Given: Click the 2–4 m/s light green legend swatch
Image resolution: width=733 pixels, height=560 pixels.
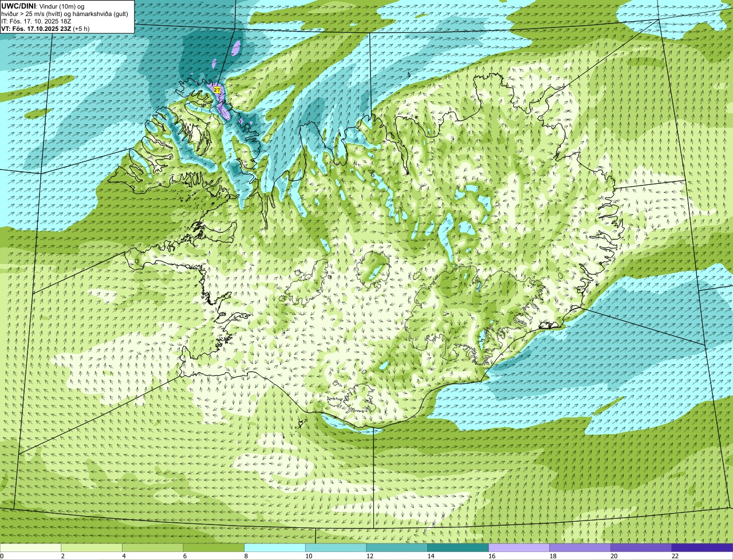Looking at the screenshot, I should [92, 548].
